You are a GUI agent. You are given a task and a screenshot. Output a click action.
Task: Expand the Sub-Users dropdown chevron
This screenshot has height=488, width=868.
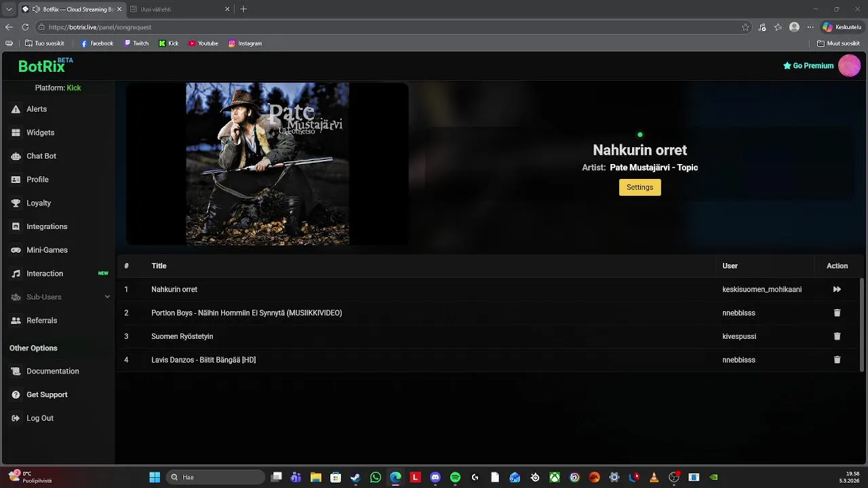107,297
